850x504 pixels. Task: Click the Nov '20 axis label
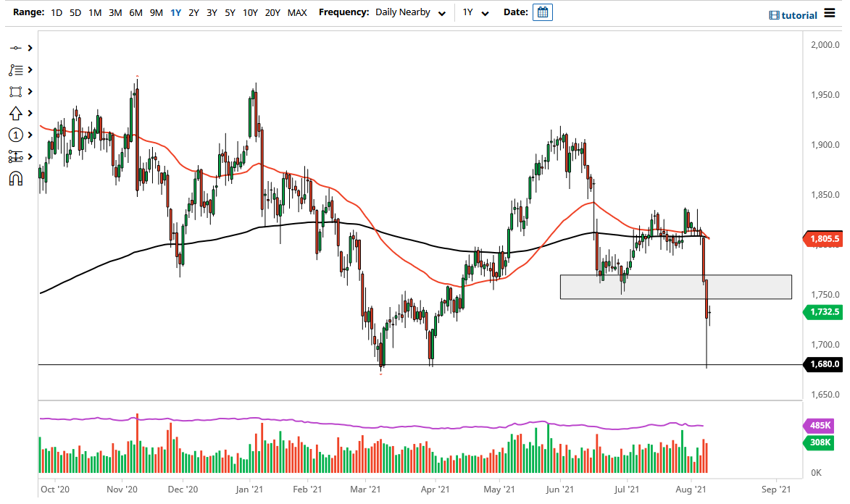[x=122, y=490]
